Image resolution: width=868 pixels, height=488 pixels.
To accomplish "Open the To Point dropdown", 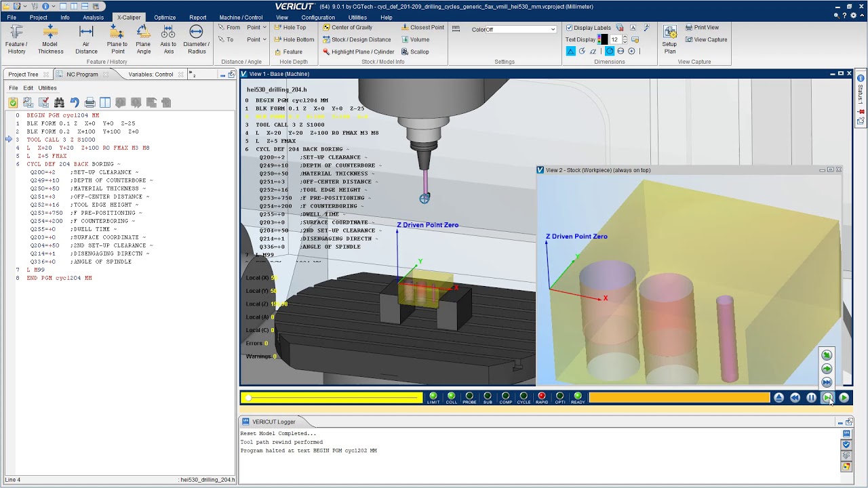I will point(256,40).
